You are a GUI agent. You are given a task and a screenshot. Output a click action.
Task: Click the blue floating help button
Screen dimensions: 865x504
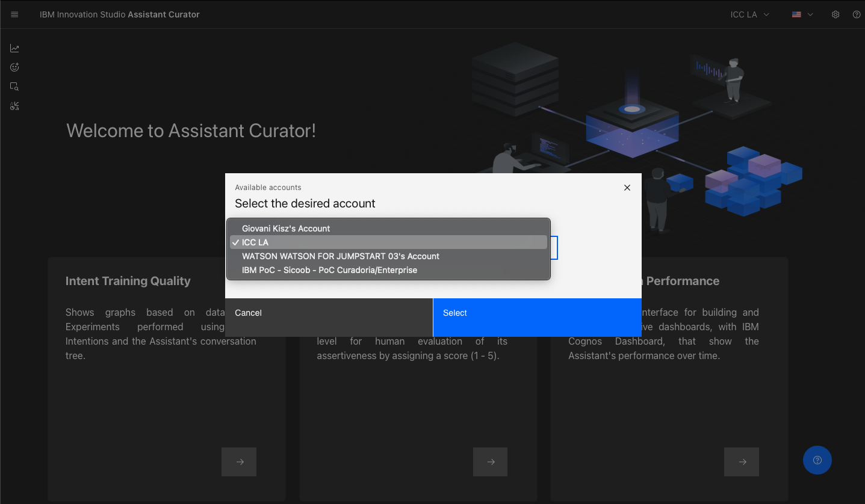[x=817, y=460]
